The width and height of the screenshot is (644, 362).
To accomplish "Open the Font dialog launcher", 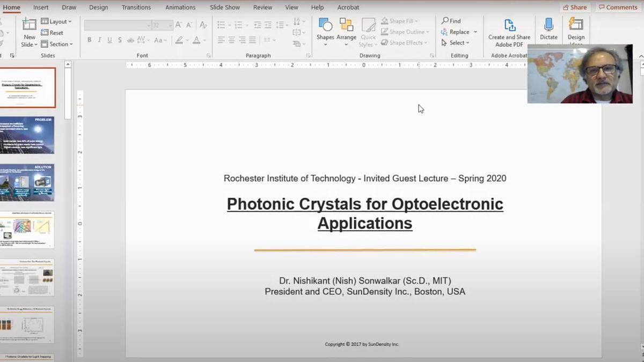I will point(209,56).
